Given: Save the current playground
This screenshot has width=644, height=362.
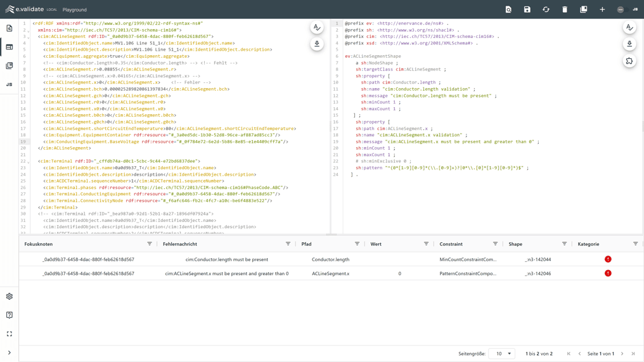Looking at the screenshot, I should (x=527, y=10).
